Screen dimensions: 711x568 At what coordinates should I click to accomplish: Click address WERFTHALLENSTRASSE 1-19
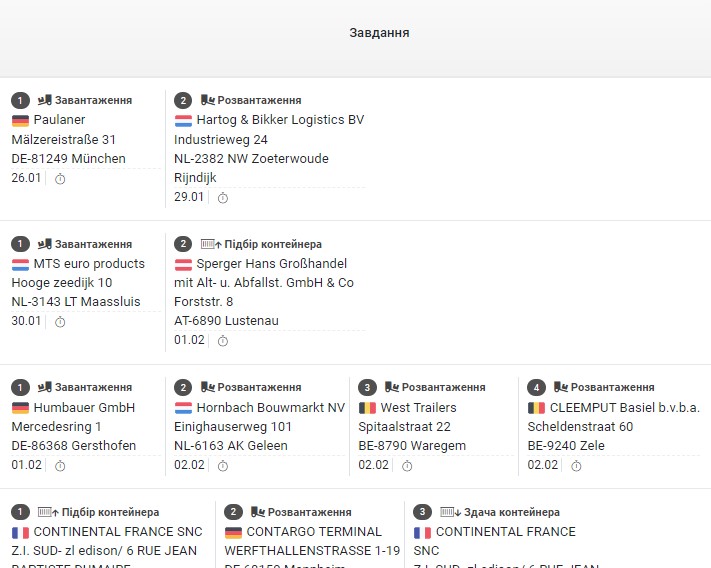click(312, 550)
